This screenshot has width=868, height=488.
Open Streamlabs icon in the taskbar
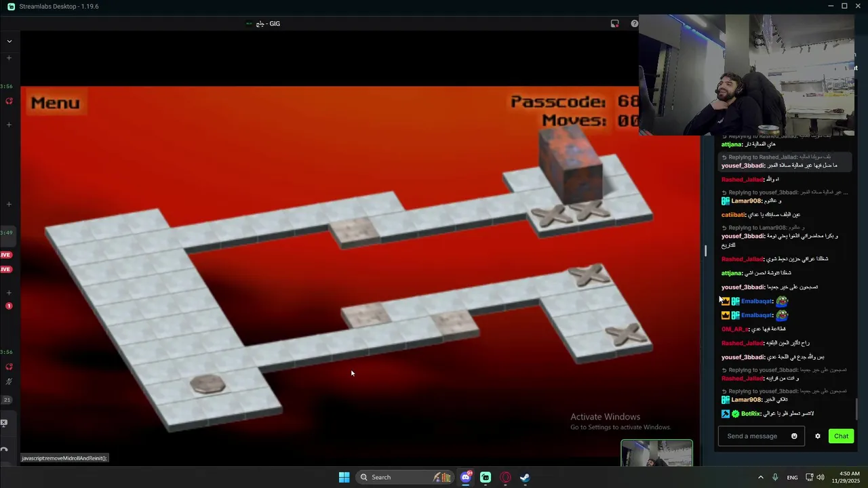pos(486,477)
